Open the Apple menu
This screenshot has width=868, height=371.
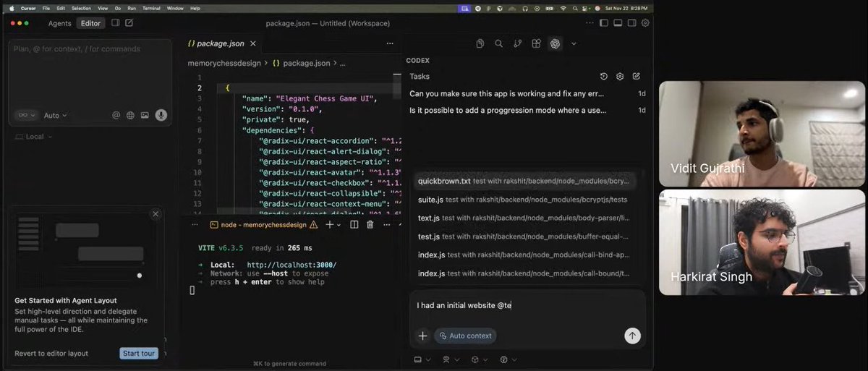pos(12,8)
